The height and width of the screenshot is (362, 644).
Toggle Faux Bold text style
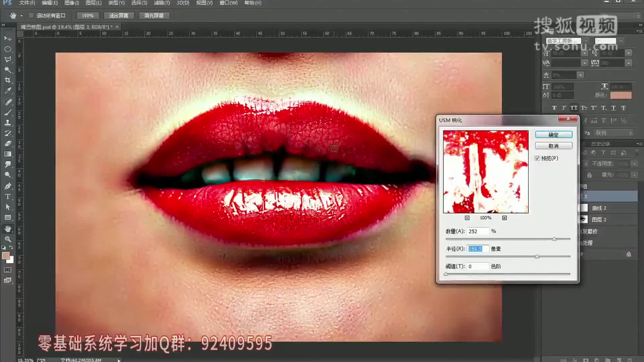tap(554, 108)
